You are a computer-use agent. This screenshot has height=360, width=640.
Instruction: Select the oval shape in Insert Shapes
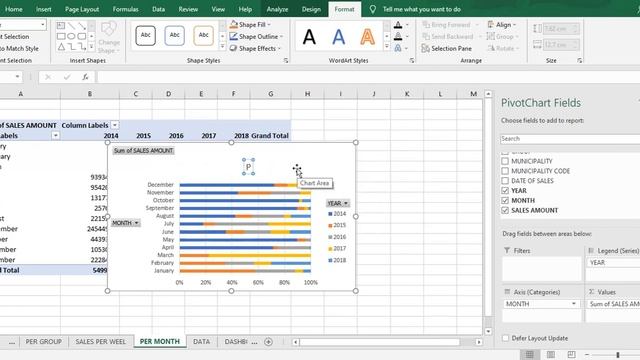coord(71,36)
